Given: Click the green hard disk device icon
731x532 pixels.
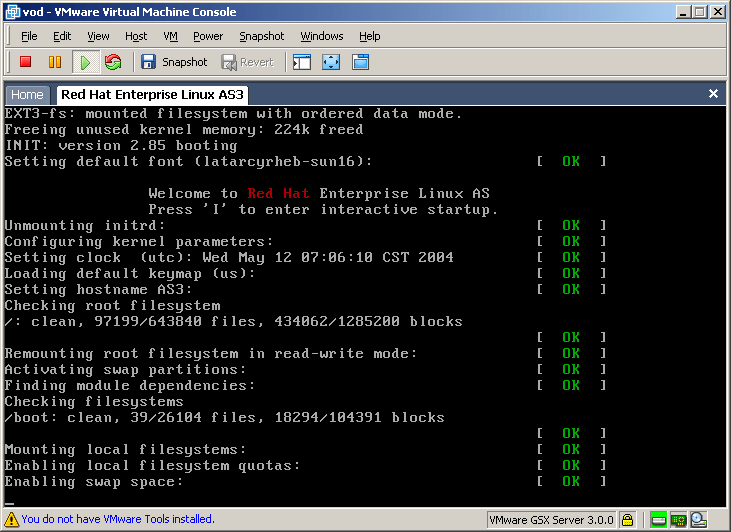Looking at the screenshot, I should pyautogui.click(x=658, y=519).
